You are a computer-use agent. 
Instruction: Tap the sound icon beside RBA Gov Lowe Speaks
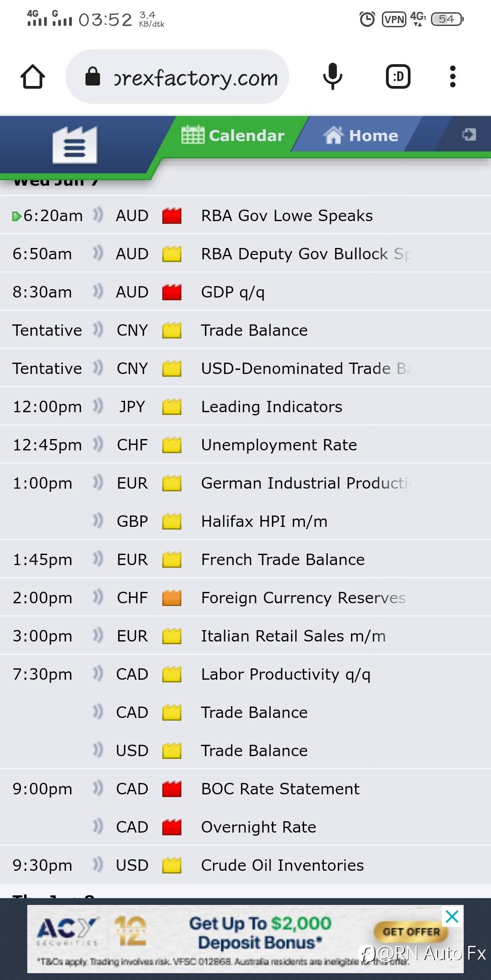pos(98,215)
